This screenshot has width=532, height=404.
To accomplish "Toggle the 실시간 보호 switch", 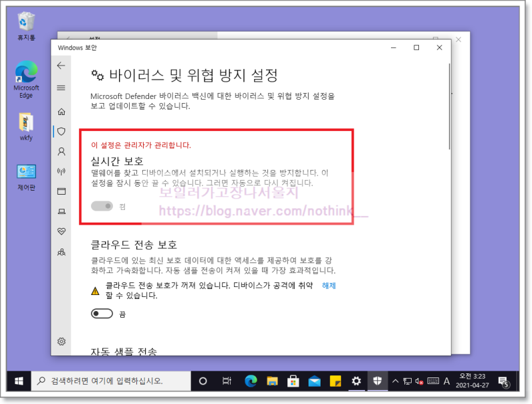I will coord(102,206).
